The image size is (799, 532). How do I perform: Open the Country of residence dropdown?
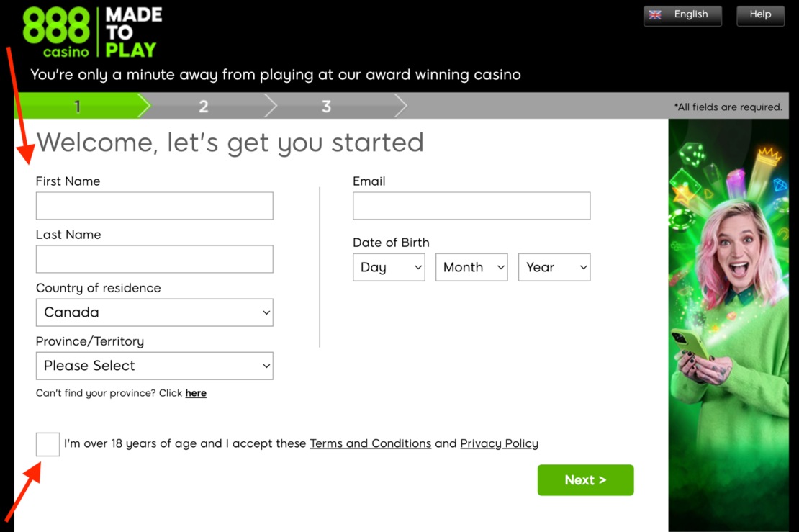154,312
